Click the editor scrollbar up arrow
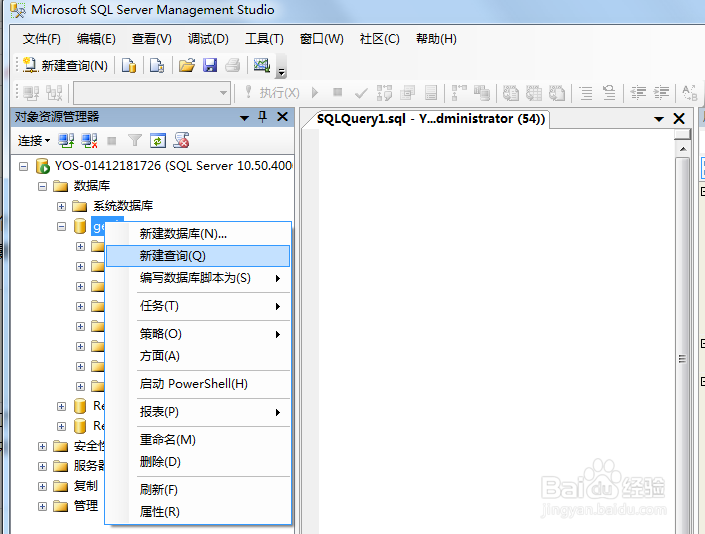The height and width of the screenshot is (534, 705). (x=683, y=149)
